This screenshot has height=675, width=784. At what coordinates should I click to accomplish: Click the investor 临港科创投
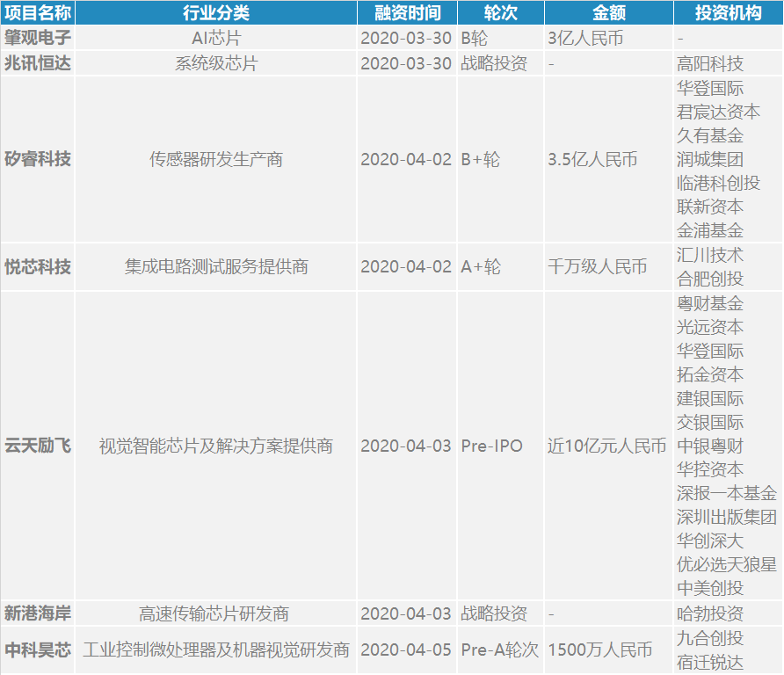(x=718, y=183)
